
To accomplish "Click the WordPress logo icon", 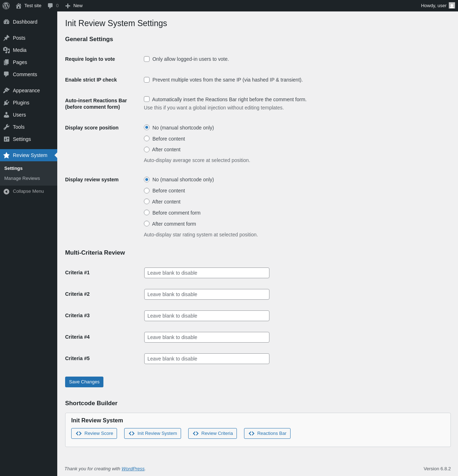I will [6, 6].
